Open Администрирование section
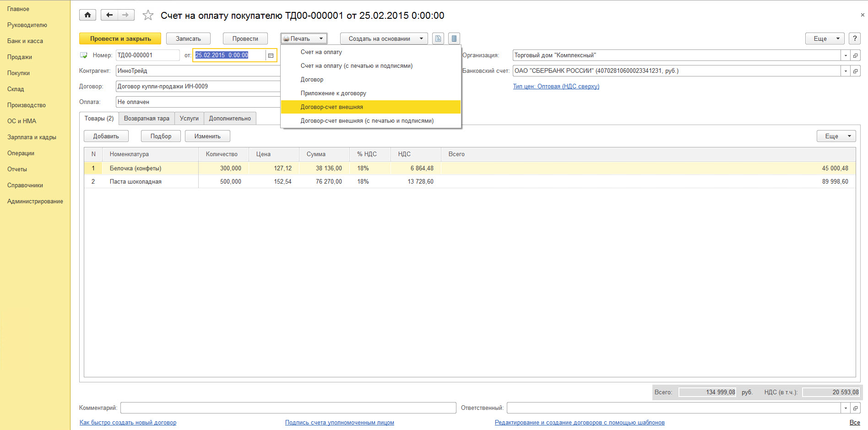Viewport: 868px width, 430px height. (x=35, y=201)
